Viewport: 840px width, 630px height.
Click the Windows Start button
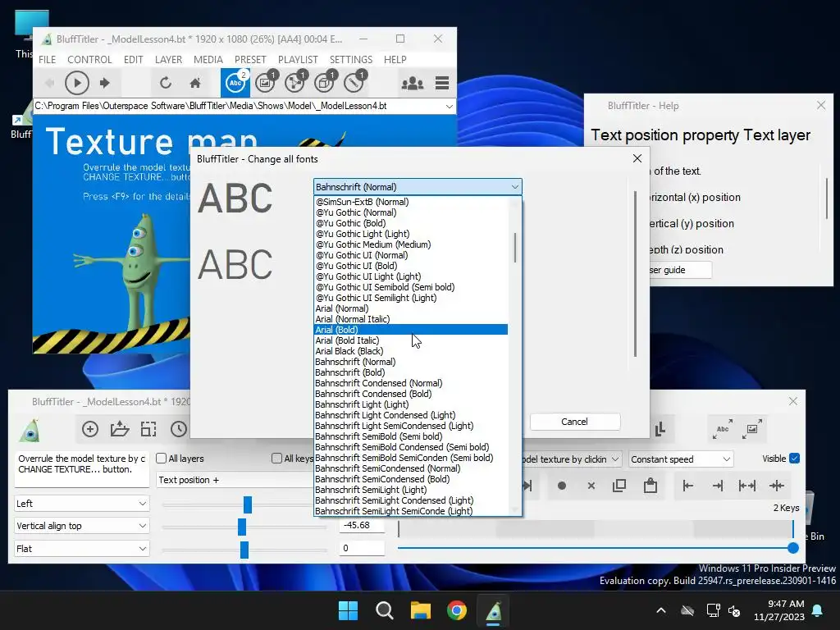[348, 610]
